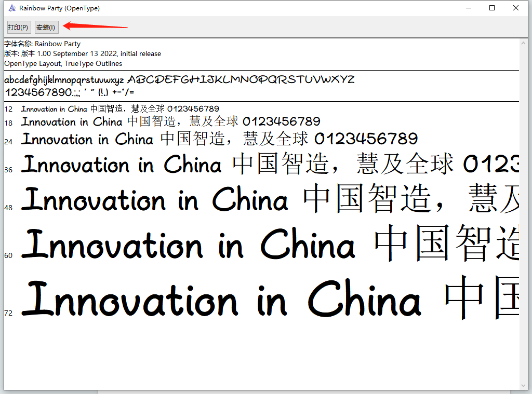Click the 48 size label in the margin
Image resolution: width=532 pixels, height=394 pixels.
tap(7, 208)
